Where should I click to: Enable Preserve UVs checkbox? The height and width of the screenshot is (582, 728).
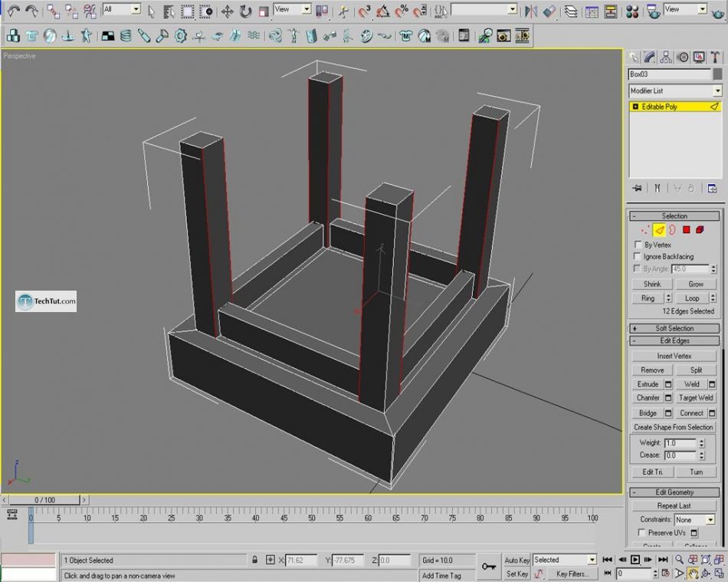pyautogui.click(x=641, y=532)
